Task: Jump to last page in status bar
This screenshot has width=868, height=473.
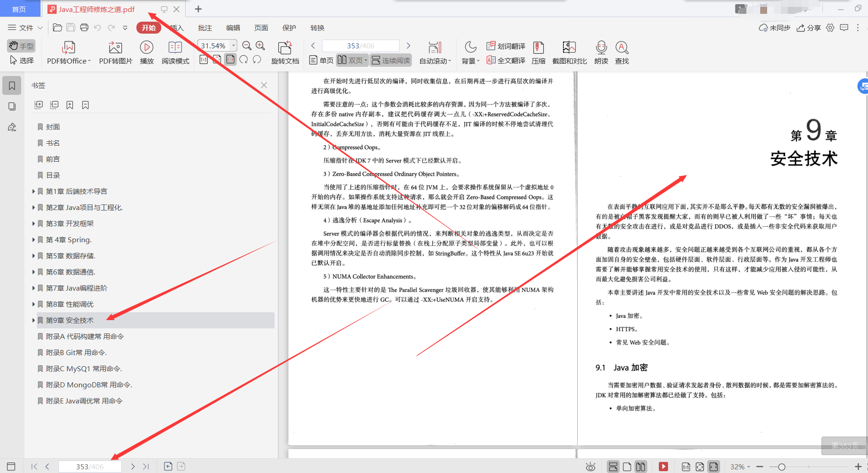Action: coord(146,467)
